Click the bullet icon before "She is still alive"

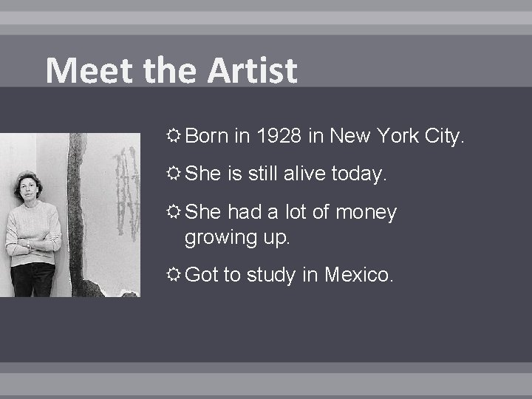pyautogui.click(x=175, y=174)
